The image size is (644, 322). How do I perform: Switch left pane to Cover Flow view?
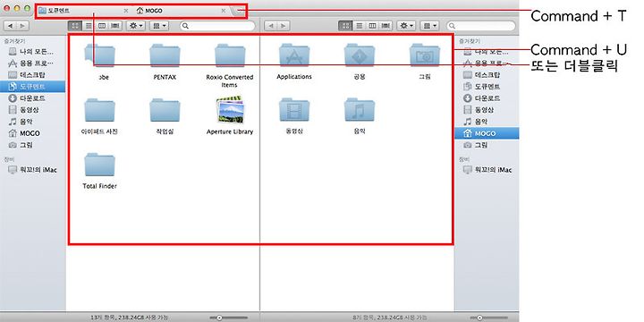pyautogui.click(x=115, y=26)
